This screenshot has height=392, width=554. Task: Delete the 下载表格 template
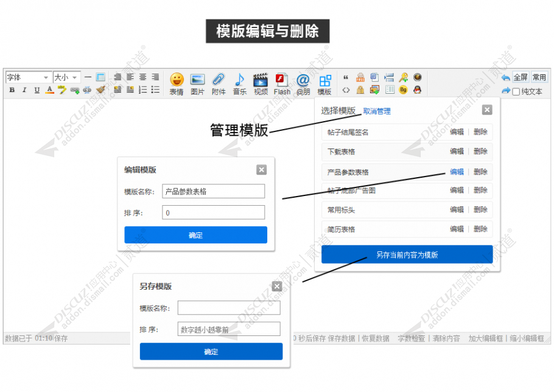click(480, 151)
